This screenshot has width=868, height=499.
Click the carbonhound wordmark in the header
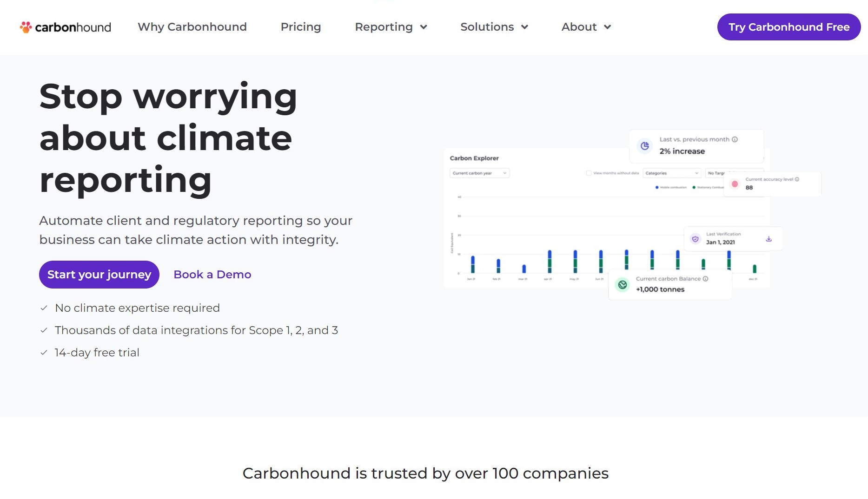pyautogui.click(x=73, y=27)
